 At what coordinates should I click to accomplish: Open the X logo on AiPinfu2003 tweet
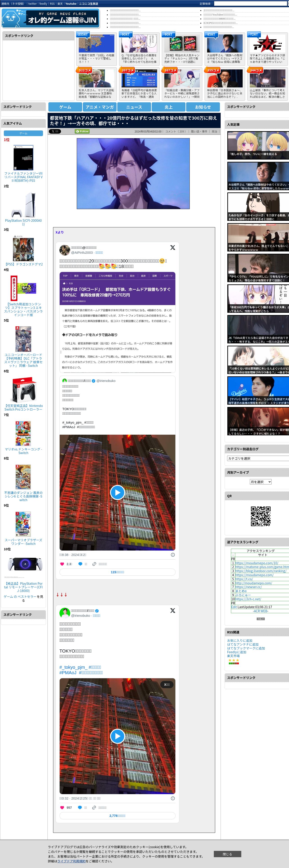pyautogui.click(x=173, y=248)
